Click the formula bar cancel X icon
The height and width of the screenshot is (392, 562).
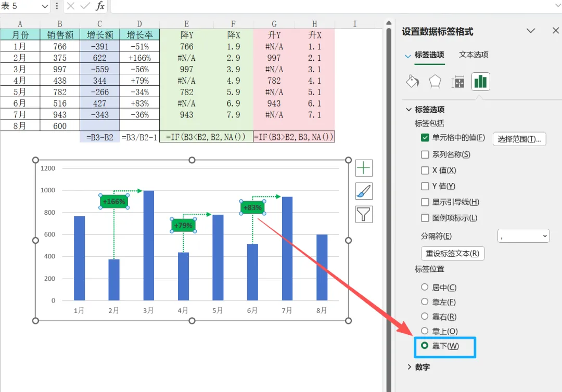click(71, 6)
